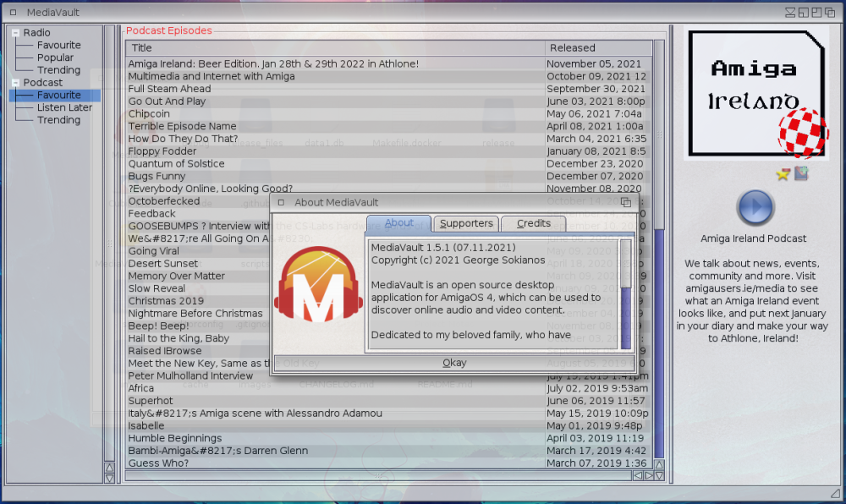
Task: Sort episodes by Released column header
Action: (598, 48)
